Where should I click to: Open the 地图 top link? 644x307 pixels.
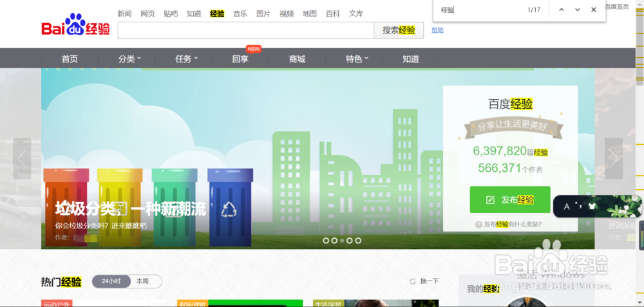[x=310, y=14]
